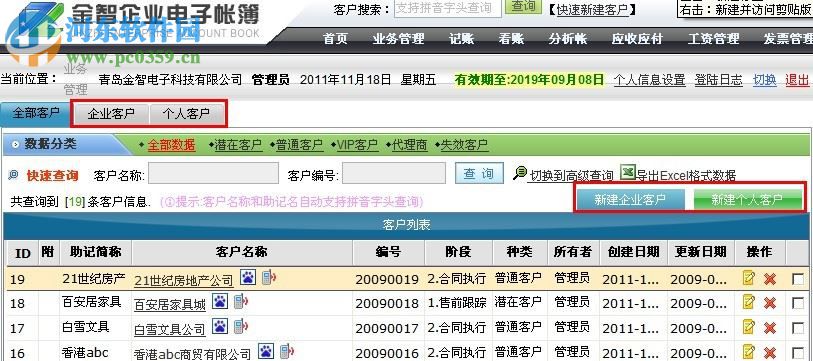Click the 客户名称 column header

pyautogui.click(x=242, y=252)
